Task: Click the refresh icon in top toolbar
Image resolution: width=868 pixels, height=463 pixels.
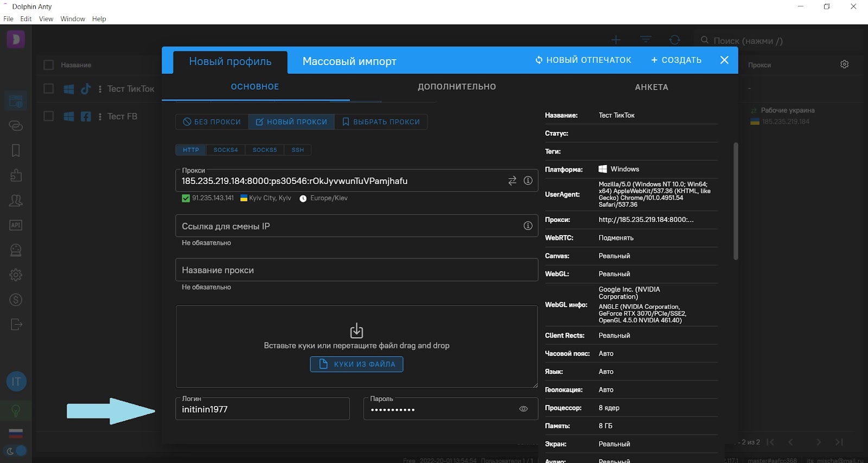Action: (675, 40)
